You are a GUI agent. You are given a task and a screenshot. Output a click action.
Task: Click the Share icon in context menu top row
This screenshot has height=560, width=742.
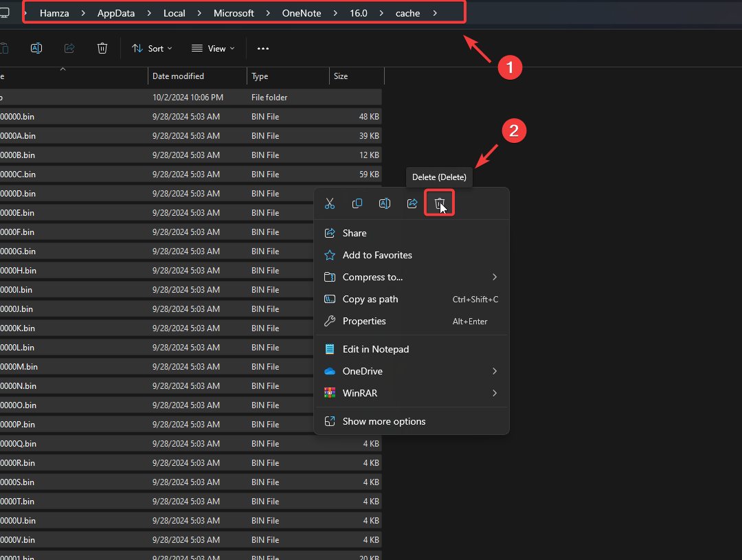(412, 203)
